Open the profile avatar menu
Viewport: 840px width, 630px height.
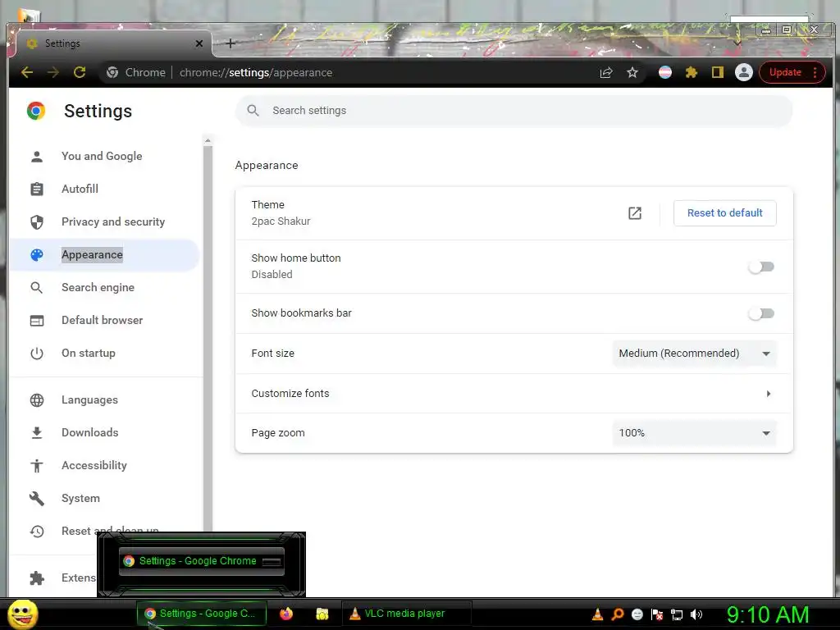point(743,72)
